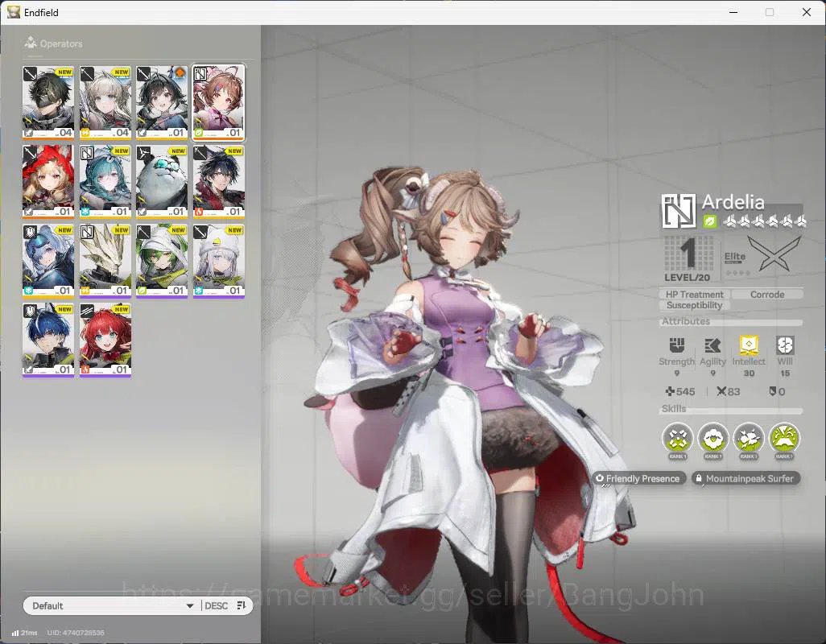The image size is (826, 644).
Task: Select the cream spiky dragon operator card
Action: click(x=105, y=261)
